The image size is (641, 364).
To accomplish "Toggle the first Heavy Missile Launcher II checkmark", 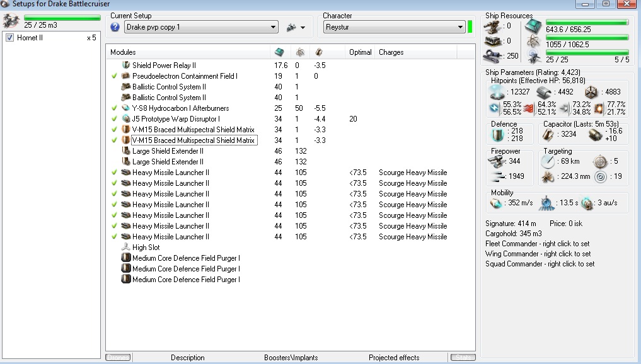I will tap(115, 173).
